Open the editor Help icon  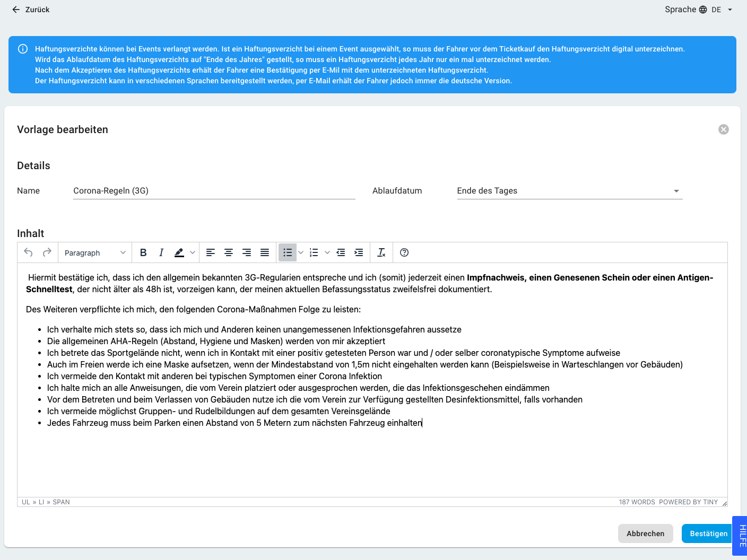(404, 252)
